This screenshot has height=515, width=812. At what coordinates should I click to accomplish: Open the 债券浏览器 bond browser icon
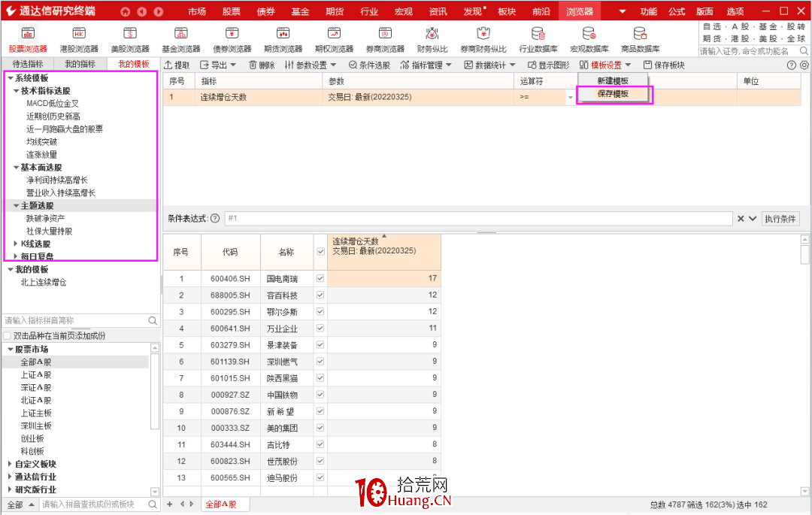[x=232, y=39]
